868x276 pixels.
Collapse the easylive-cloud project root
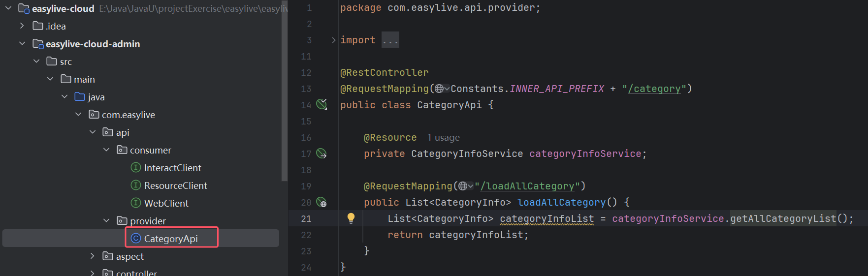pos(8,8)
